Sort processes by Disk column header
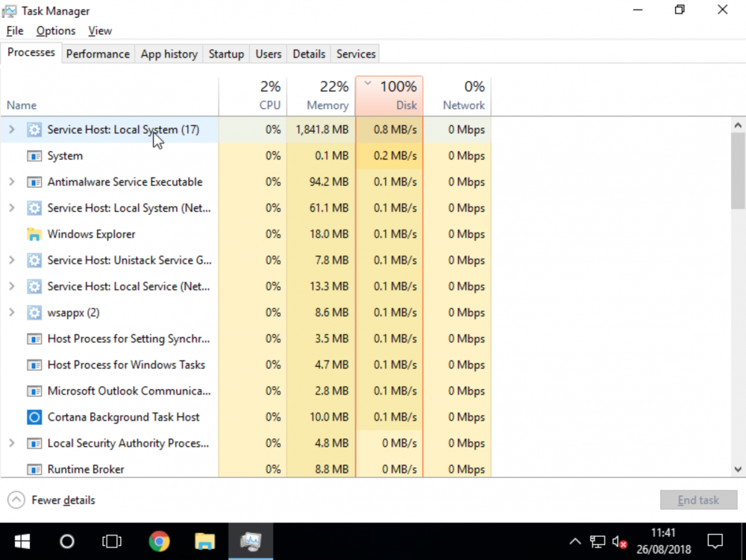746x560 pixels. (x=389, y=96)
